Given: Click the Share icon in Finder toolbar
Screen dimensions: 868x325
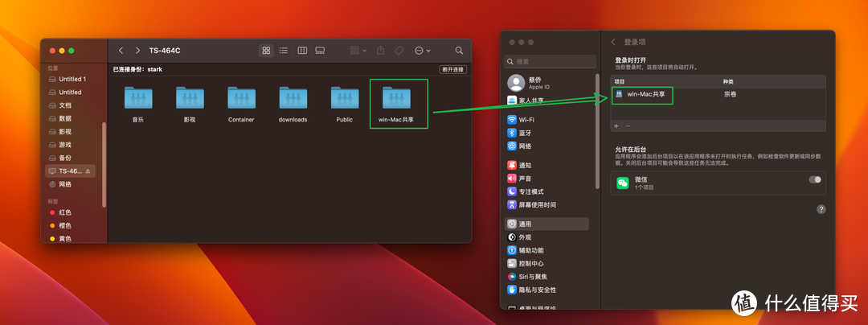Looking at the screenshot, I should (381, 51).
